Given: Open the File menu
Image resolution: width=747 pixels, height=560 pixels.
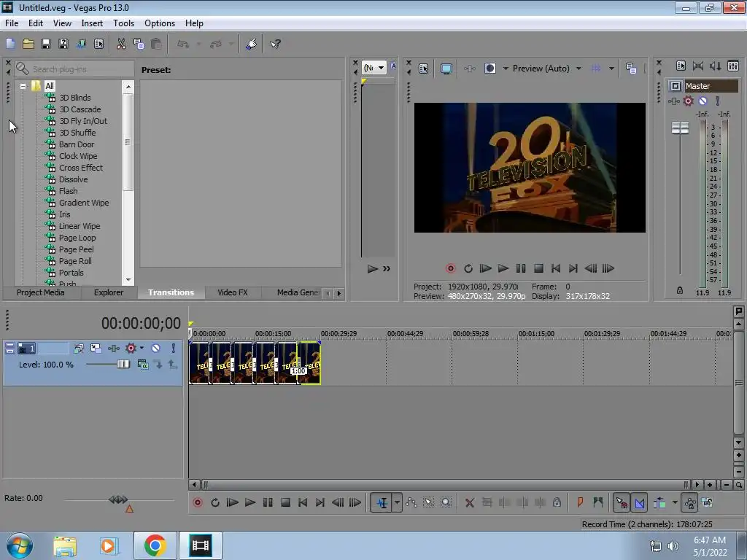Looking at the screenshot, I should point(12,23).
